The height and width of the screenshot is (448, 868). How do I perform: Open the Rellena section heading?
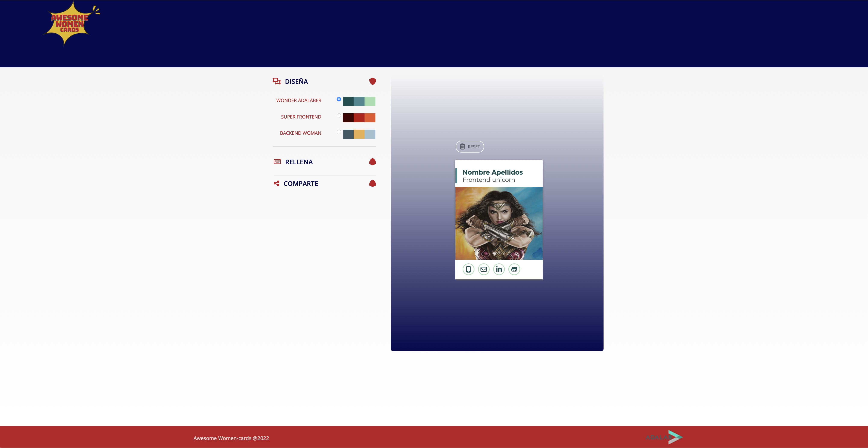tap(298, 162)
